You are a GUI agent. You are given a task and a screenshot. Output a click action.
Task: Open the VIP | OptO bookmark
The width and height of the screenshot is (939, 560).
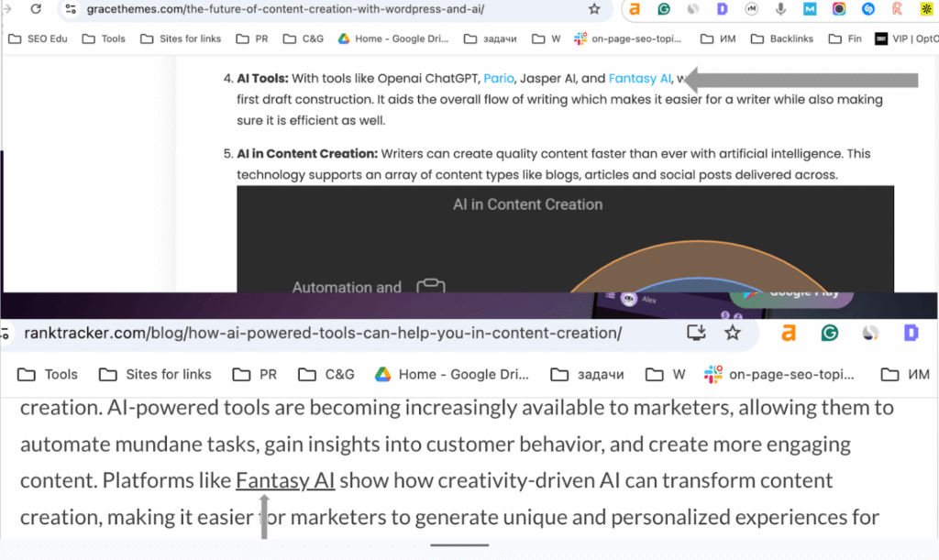click(x=906, y=38)
